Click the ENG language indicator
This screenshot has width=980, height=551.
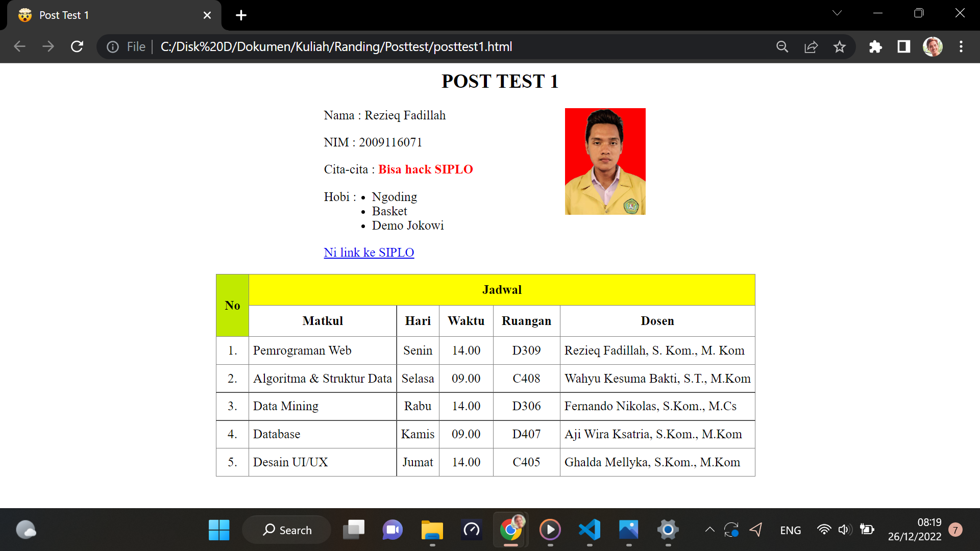point(790,530)
